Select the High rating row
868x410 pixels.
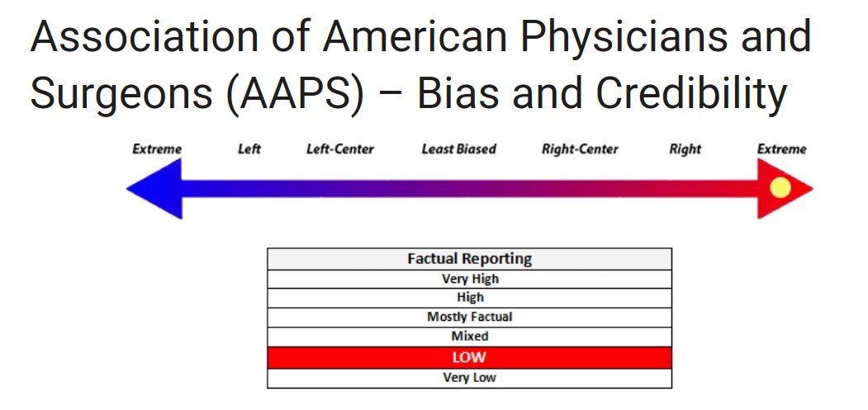[469, 298]
